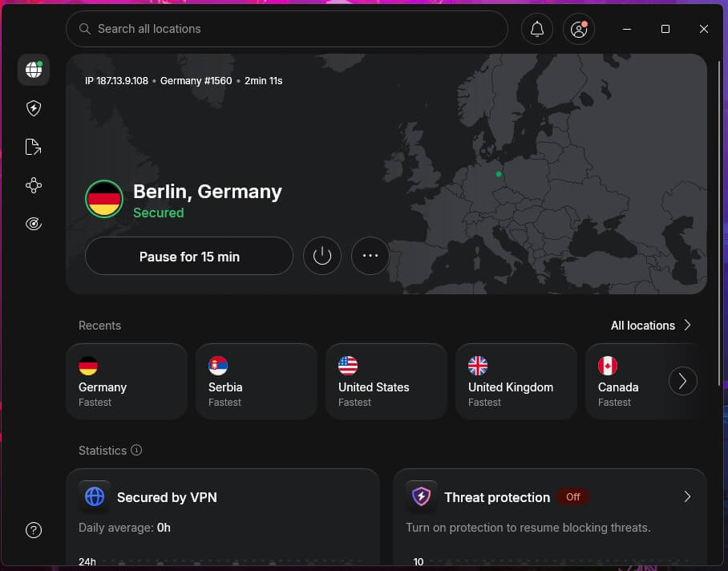728x571 pixels.
Task: Click the Threat protection shield icon
Action: (422, 496)
